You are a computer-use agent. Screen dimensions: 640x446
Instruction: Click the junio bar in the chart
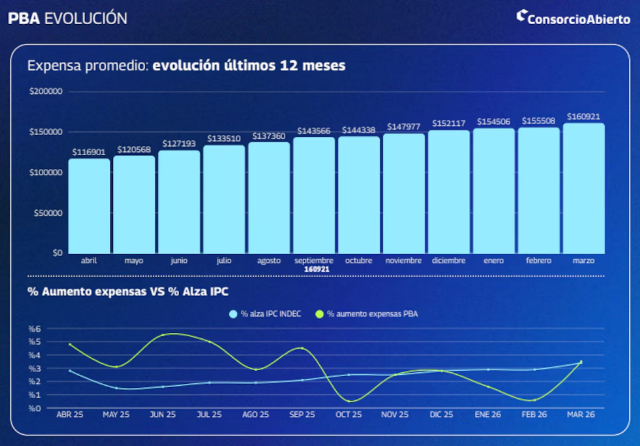click(179, 201)
